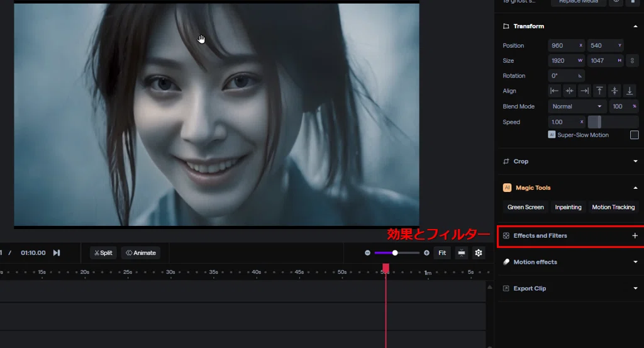Split the clip at the playhead
Viewport: 644px width, 348px height.
click(103, 253)
